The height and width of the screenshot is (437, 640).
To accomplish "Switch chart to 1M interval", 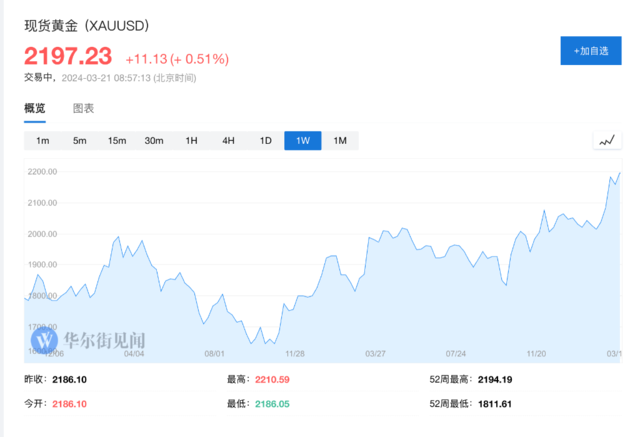I will point(340,141).
